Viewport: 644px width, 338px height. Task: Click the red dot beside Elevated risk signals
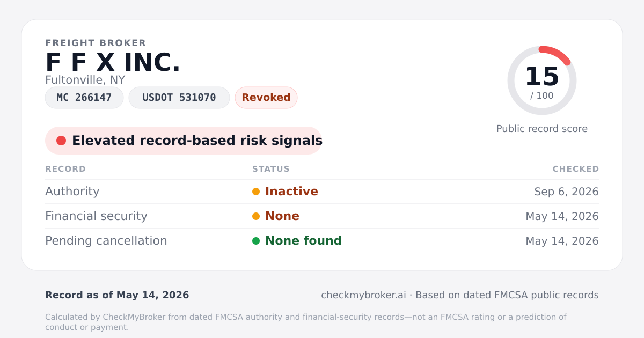click(x=61, y=141)
